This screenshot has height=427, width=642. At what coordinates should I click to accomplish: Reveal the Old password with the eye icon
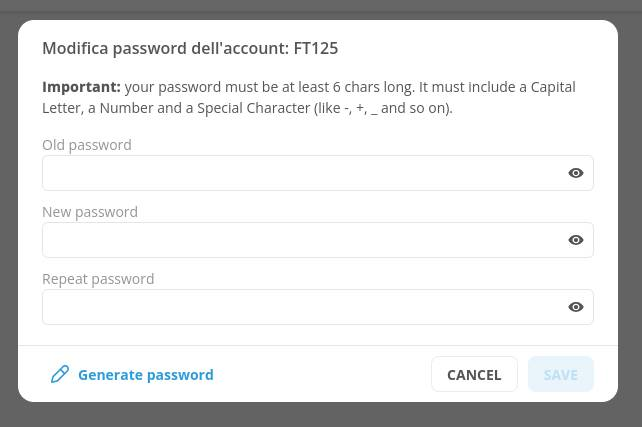pos(576,173)
